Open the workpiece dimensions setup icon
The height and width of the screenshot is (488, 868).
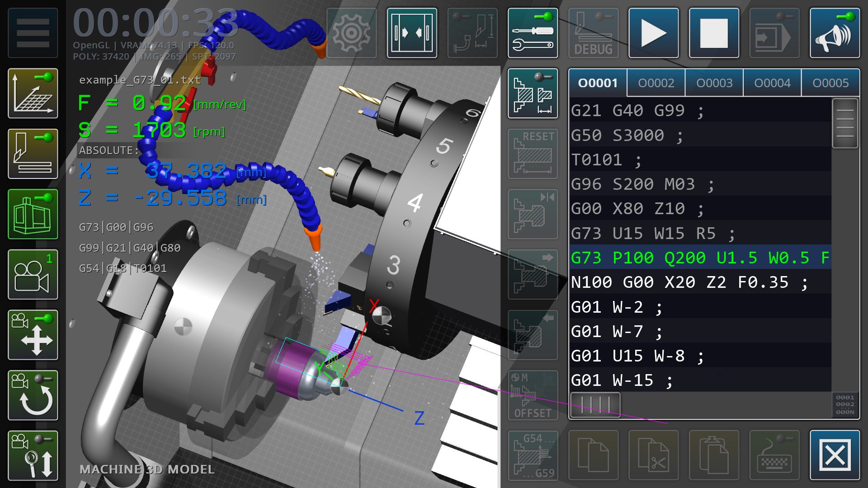pyautogui.click(x=533, y=94)
